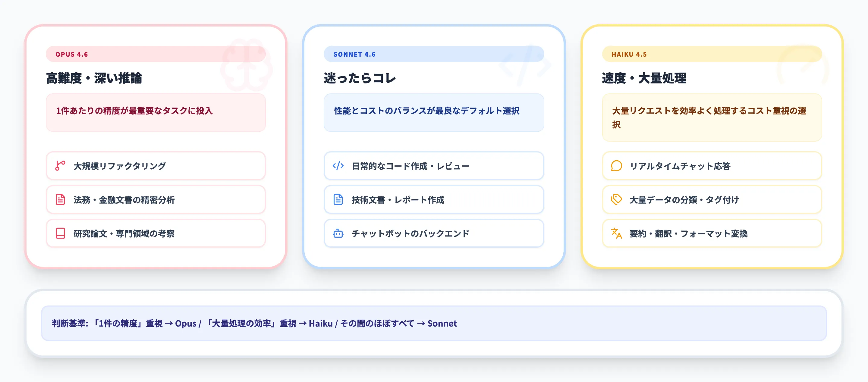The image size is (868, 382).
Task: Click the 要約・翻訳・フォーマット変換 item
Action: click(x=712, y=233)
